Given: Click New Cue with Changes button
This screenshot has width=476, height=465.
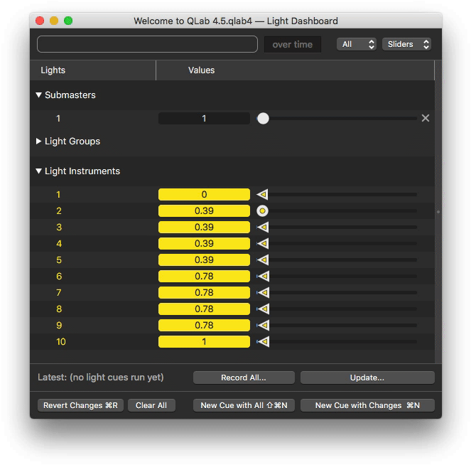Looking at the screenshot, I should 367,405.
